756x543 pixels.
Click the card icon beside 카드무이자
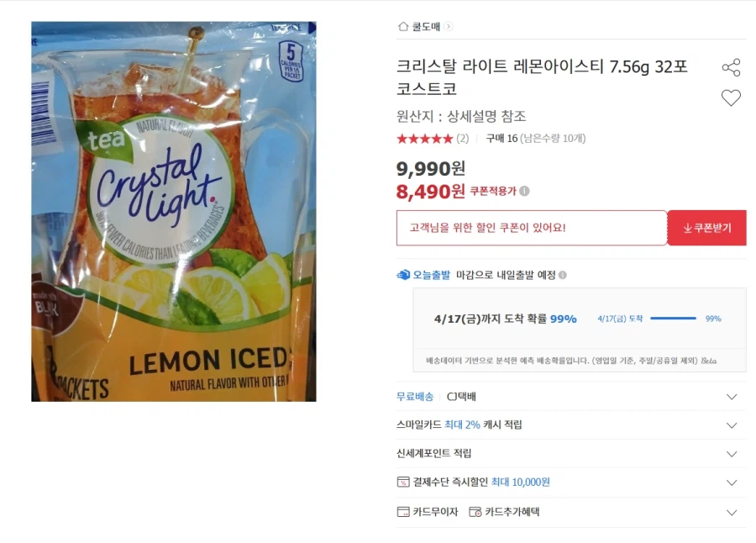point(401,512)
